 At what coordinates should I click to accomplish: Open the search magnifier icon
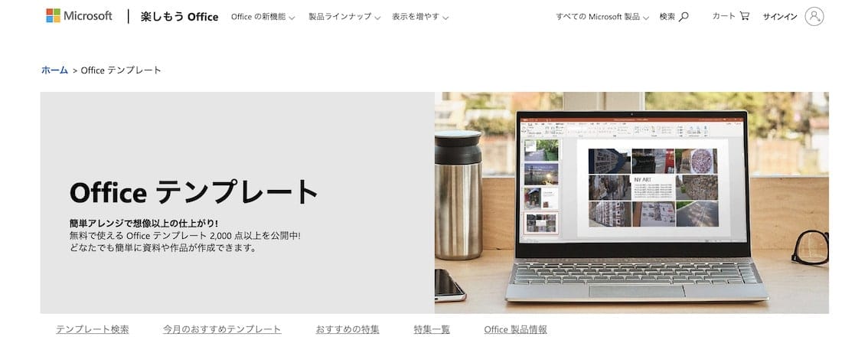click(x=684, y=17)
